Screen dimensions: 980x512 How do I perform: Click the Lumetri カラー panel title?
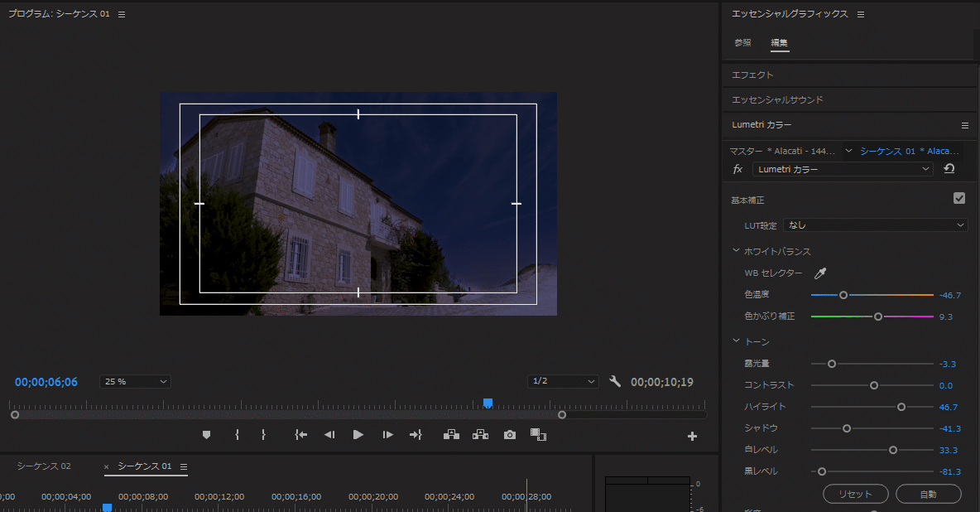(x=761, y=125)
